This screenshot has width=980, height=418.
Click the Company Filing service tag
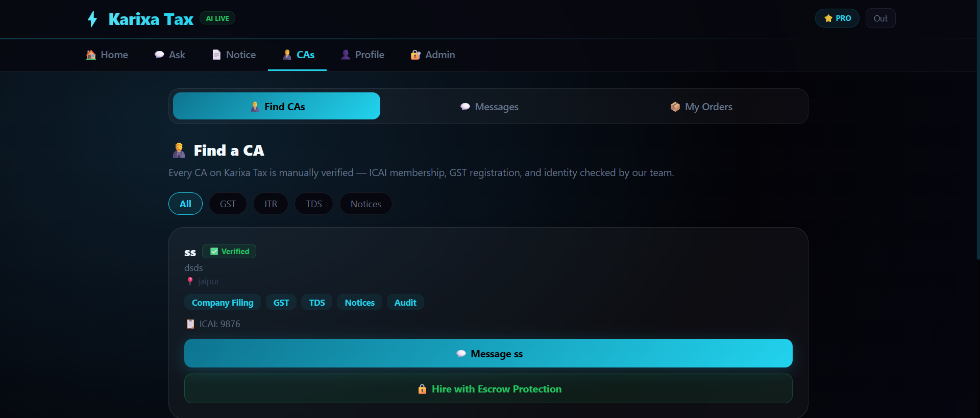coord(223,303)
